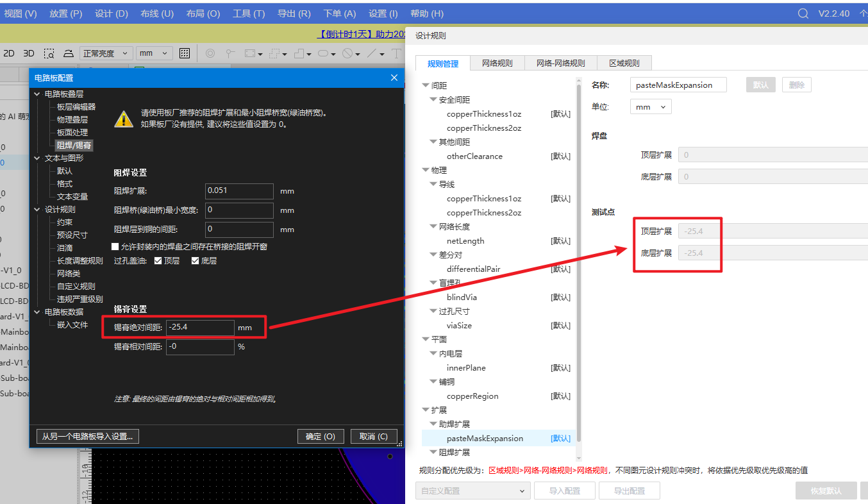Switch to the 网络规则 tab
This screenshot has height=504, width=868.
pos(497,63)
